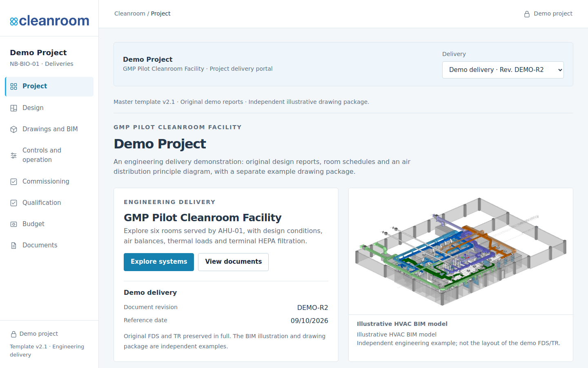Click the Master template v2.1 note line
The width and height of the screenshot is (588, 368).
pos(241,102)
